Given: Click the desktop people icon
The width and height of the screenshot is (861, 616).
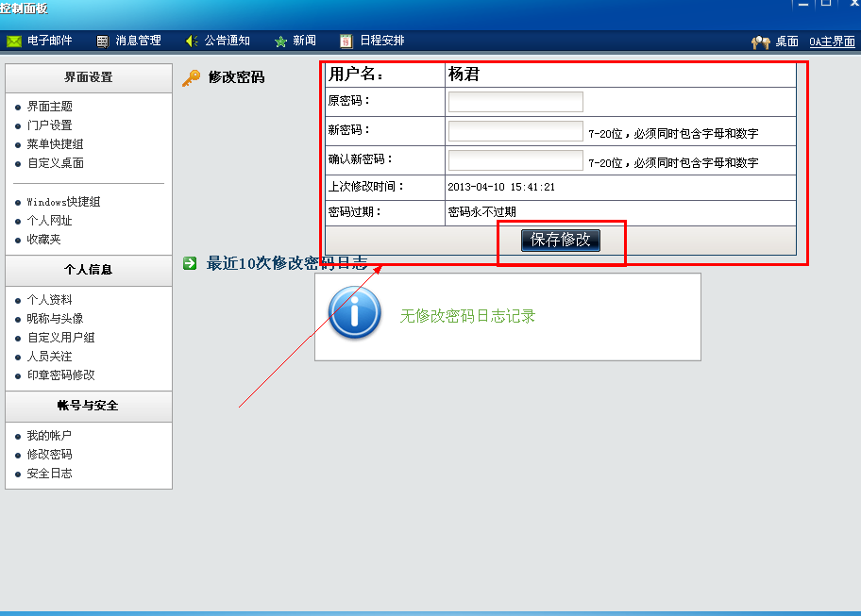Looking at the screenshot, I should point(761,42).
